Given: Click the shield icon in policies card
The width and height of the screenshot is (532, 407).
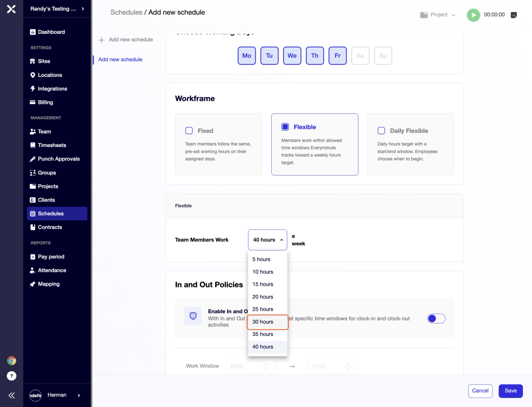Looking at the screenshot, I should [x=193, y=316].
